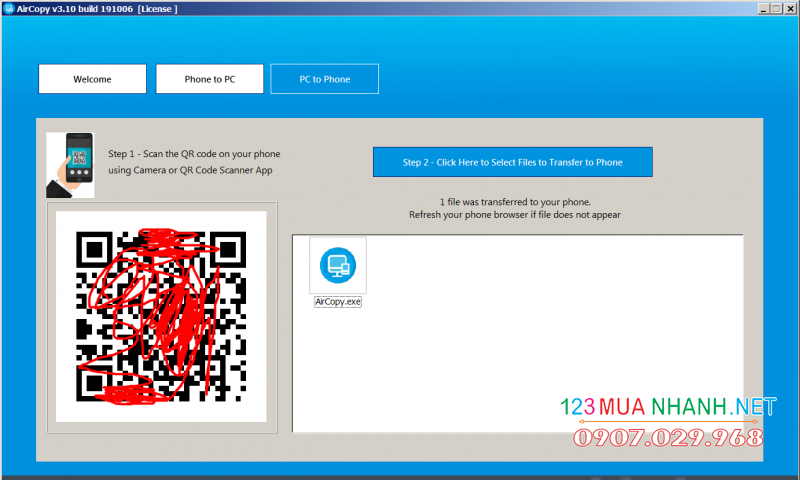The width and height of the screenshot is (800, 480).
Task: Open the Welcome tab
Action: (92, 79)
